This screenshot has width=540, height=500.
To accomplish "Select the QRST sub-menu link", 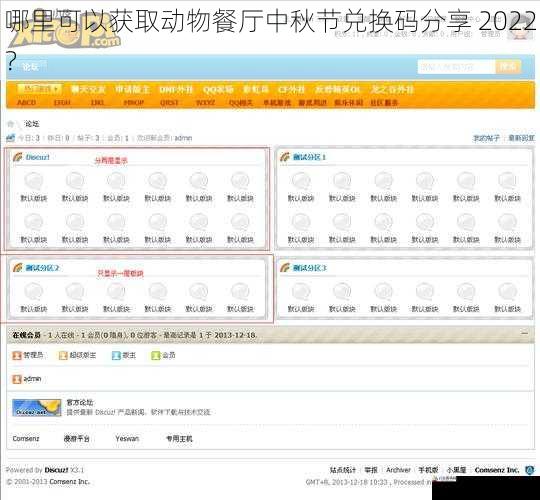I will tap(169, 103).
